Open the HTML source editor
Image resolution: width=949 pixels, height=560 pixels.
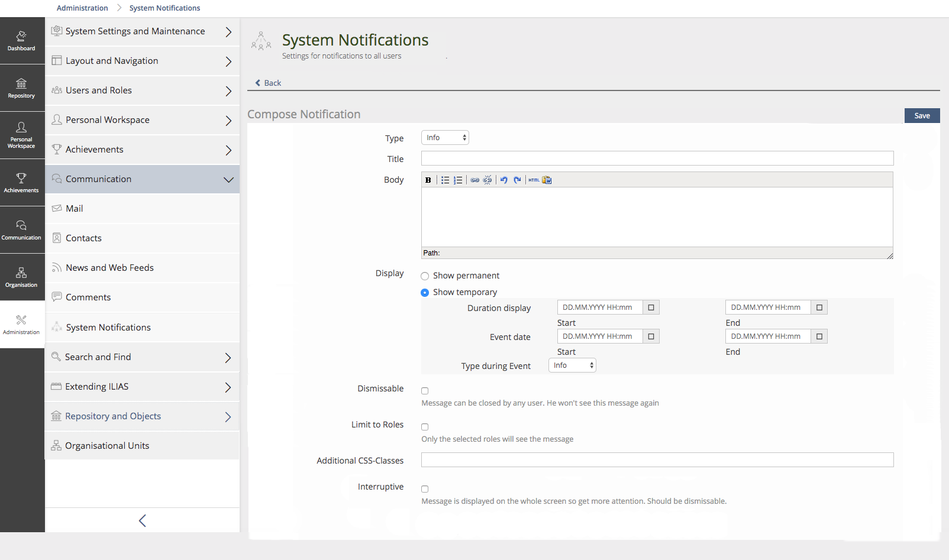(x=534, y=180)
